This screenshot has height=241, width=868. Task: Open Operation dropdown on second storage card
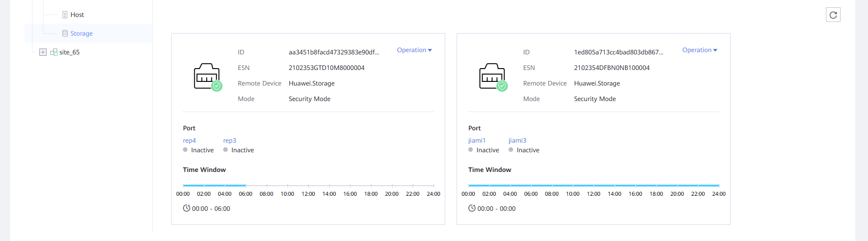pyautogui.click(x=699, y=50)
